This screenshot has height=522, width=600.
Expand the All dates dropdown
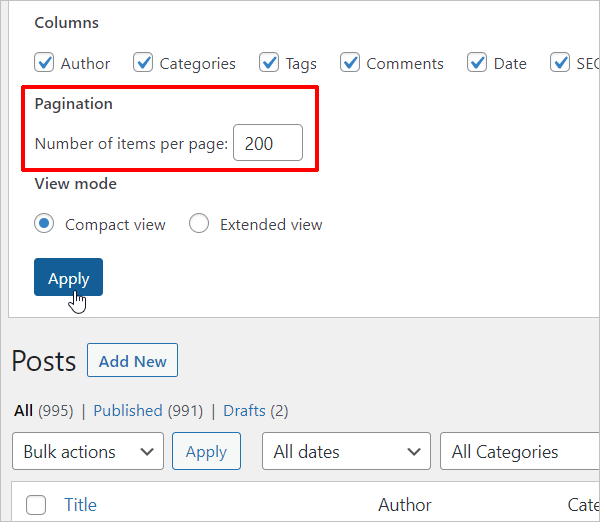(x=346, y=451)
